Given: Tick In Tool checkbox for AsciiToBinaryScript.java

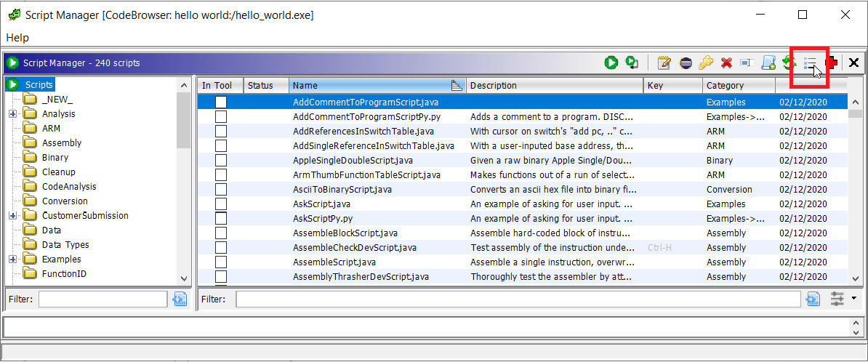Looking at the screenshot, I should coord(221,189).
